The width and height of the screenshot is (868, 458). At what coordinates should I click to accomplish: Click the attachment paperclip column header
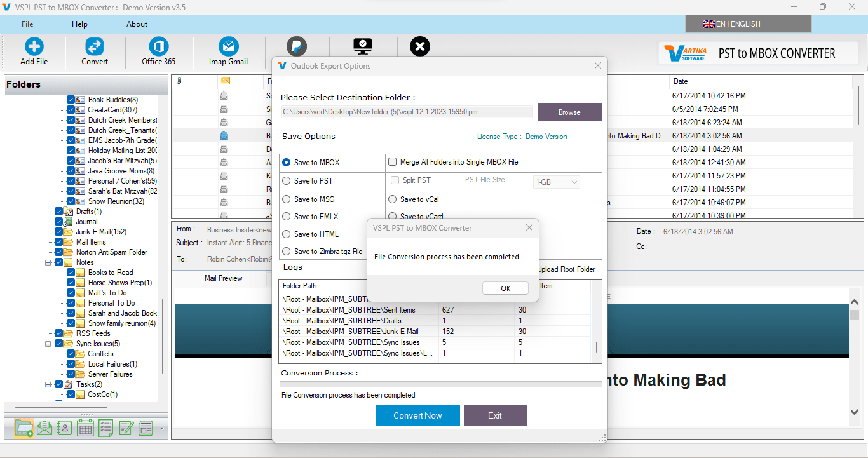coord(179,81)
